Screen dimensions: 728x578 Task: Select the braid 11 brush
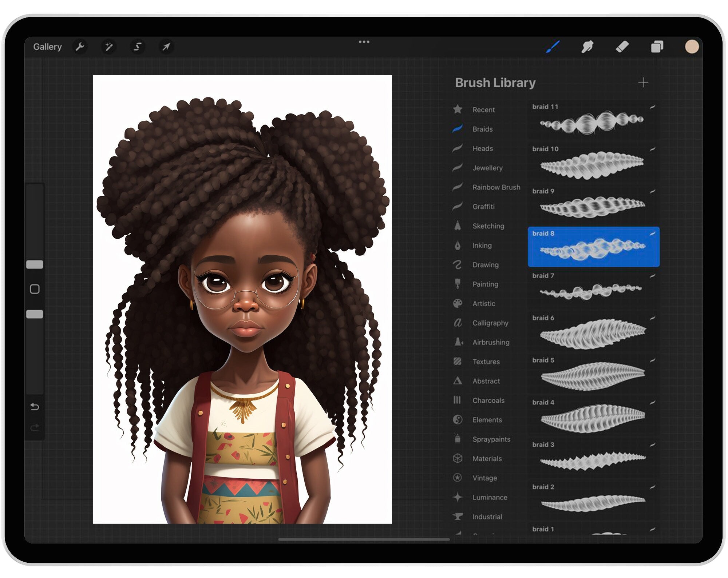coord(593,120)
